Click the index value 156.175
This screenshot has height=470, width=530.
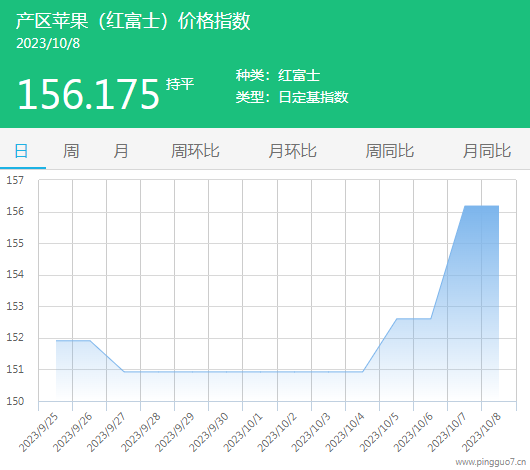pyautogui.click(x=88, y=94)
